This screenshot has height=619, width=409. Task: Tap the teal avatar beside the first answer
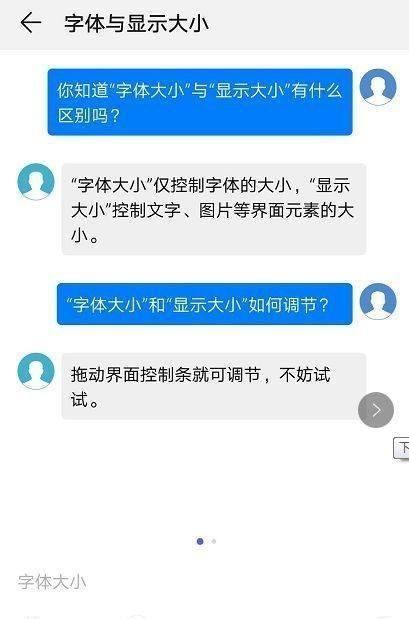click(36, 182)
